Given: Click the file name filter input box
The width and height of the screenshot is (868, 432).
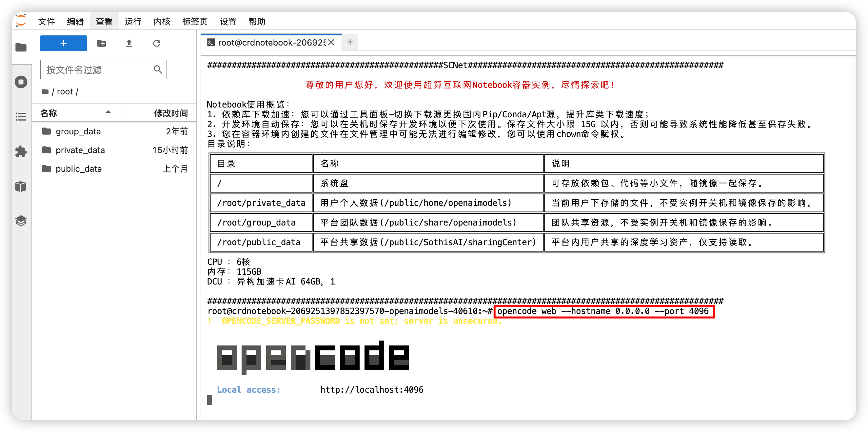Looking at the screenshot, I should pyautogui.click(x=103, y=70).
